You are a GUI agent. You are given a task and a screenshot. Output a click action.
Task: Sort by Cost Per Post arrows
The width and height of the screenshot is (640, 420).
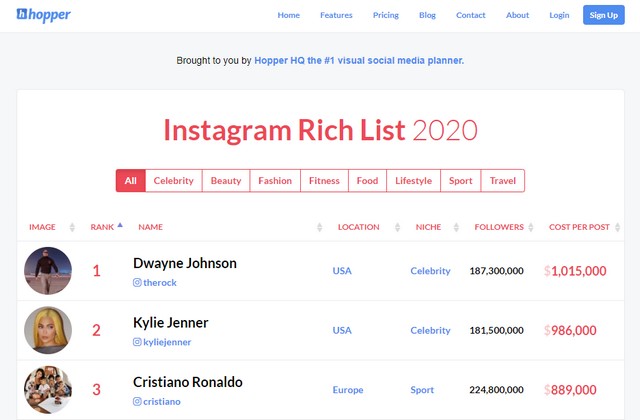pyautogui.click(x=618, y=227)
